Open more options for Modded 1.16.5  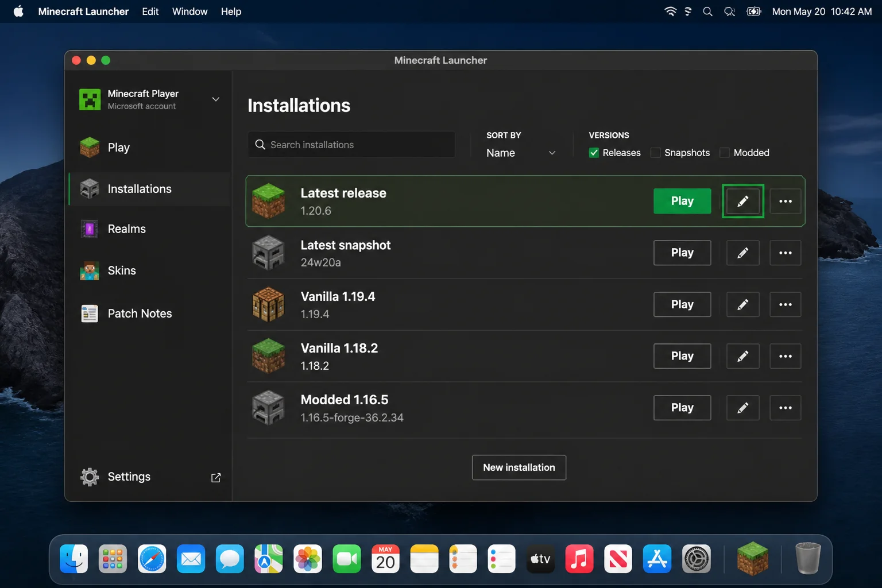coord(785,408)
